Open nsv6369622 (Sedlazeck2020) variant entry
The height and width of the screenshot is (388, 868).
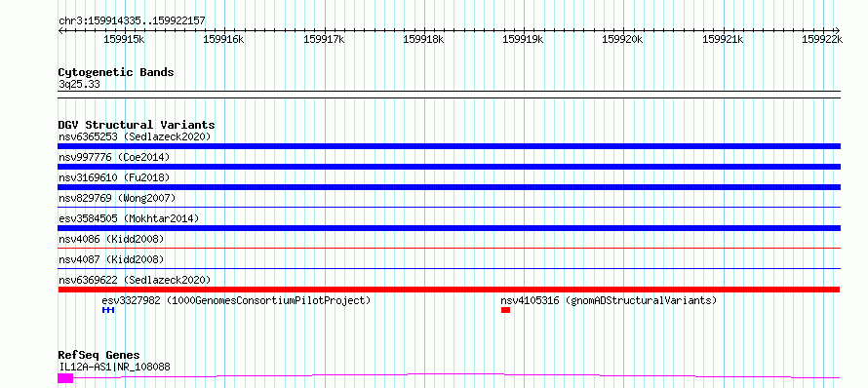135,280
